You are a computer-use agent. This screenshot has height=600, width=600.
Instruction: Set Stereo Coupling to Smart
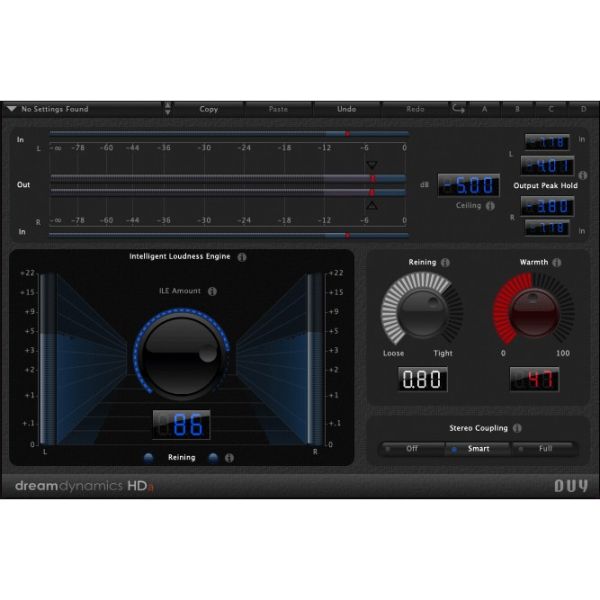(478, 448)
